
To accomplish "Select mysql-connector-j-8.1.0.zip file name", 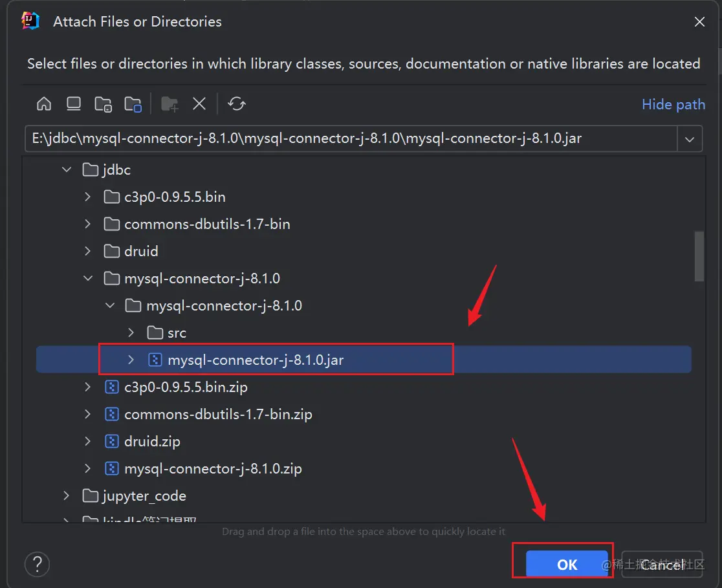I will (x=213, y=469).
